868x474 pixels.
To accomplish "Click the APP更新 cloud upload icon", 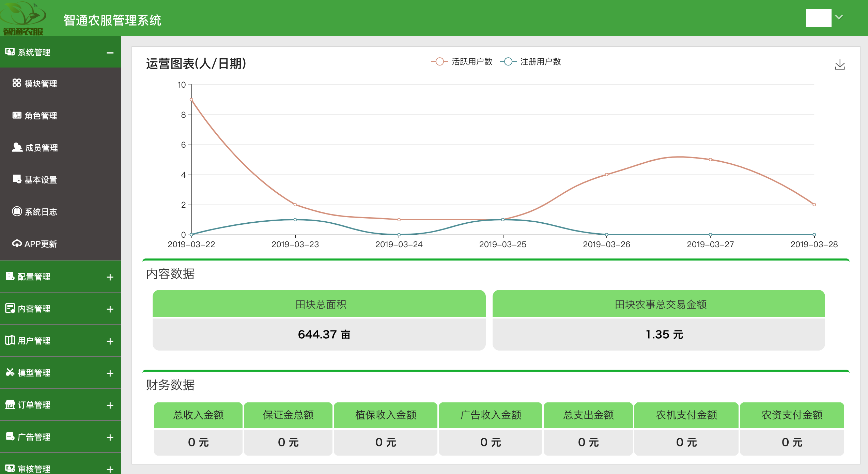I will click(x=17, y=243).
